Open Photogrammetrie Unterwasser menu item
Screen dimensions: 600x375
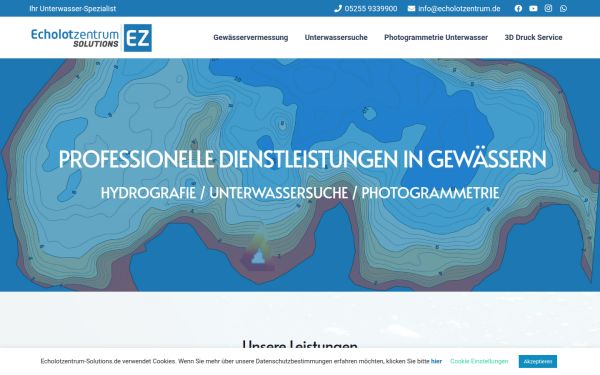[x=436, y=38]
